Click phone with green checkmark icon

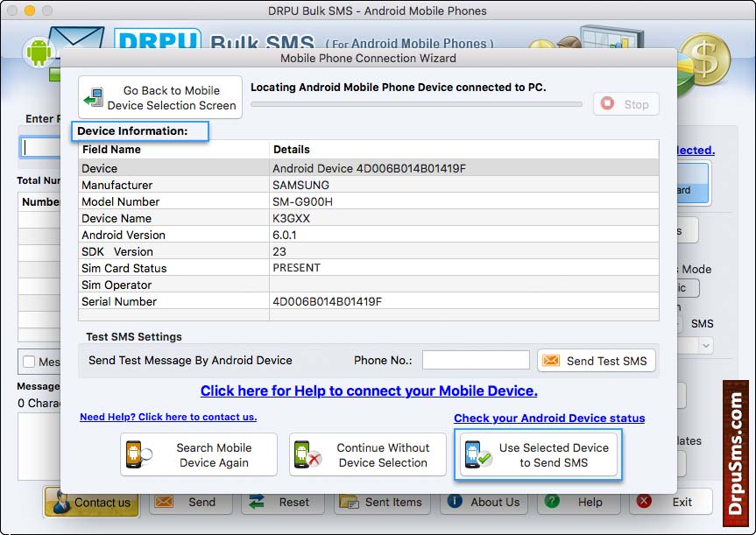(477, 454)
